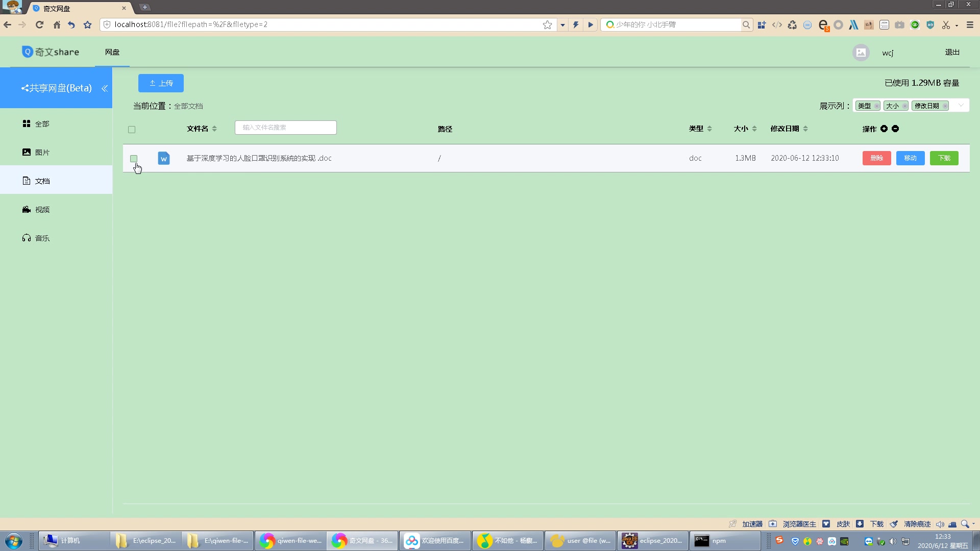Open the browser hamburger menu

970,24
